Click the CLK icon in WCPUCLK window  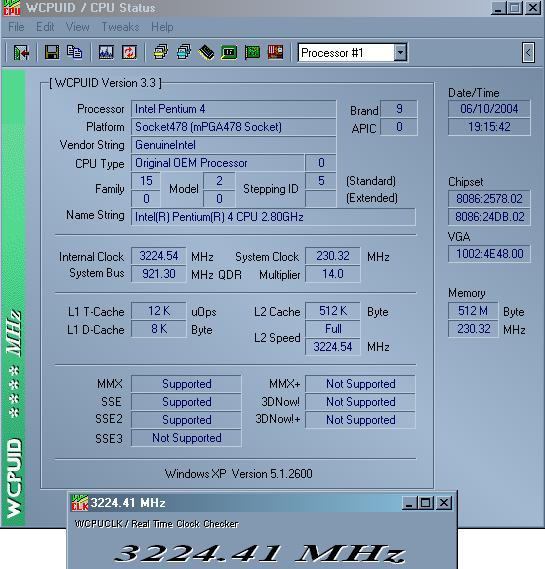pyautogui.click(x=79, y=503)
